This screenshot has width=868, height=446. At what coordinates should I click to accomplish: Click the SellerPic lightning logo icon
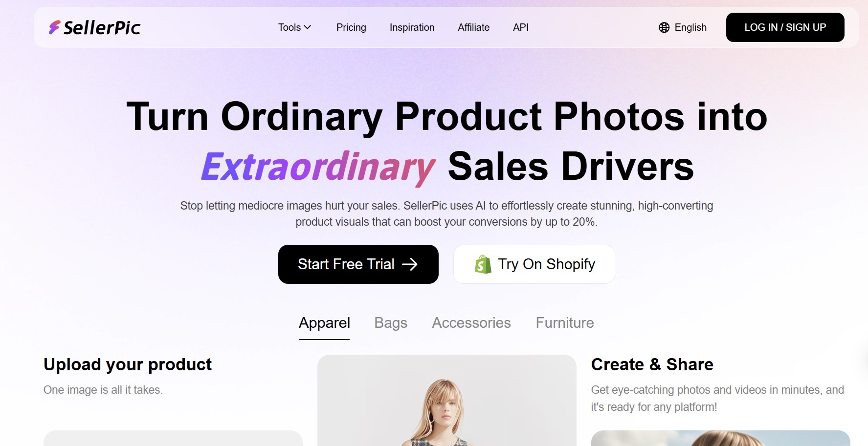pyautogui.click(x=54, y=27)
